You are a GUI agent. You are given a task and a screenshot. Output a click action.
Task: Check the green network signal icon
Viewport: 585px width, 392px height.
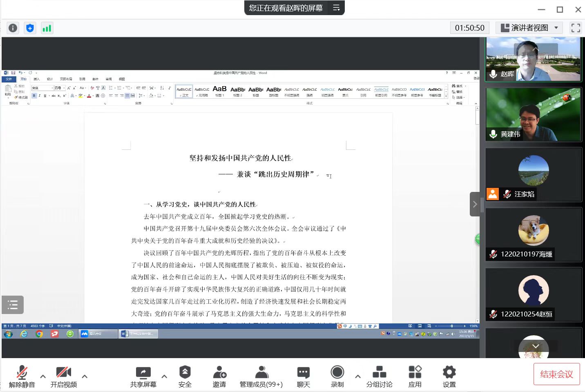click(x=47, y=28)
